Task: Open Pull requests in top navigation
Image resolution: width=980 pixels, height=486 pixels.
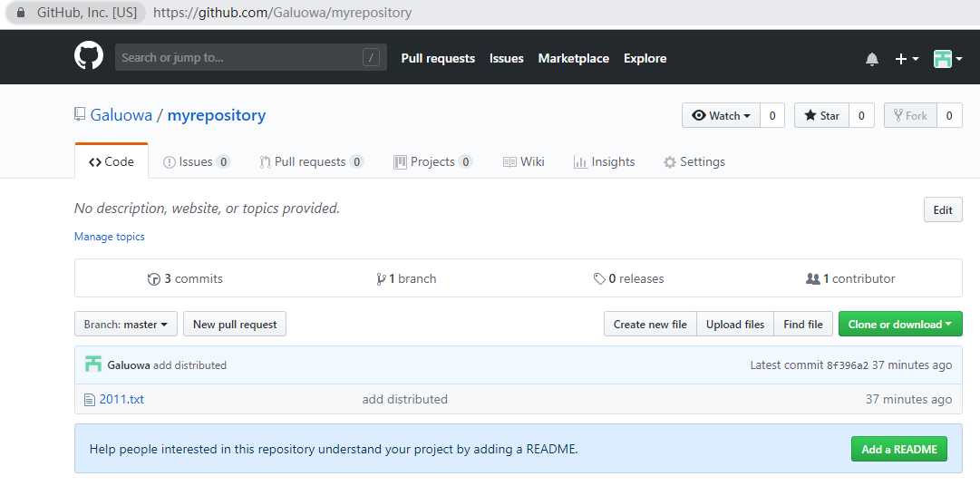Action: click(438, 58)
